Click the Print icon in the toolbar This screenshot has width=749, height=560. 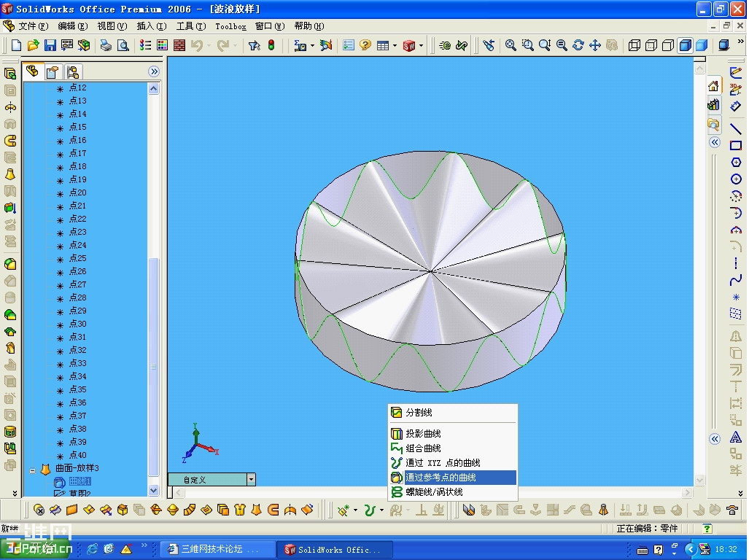click(x=106, y=45)
